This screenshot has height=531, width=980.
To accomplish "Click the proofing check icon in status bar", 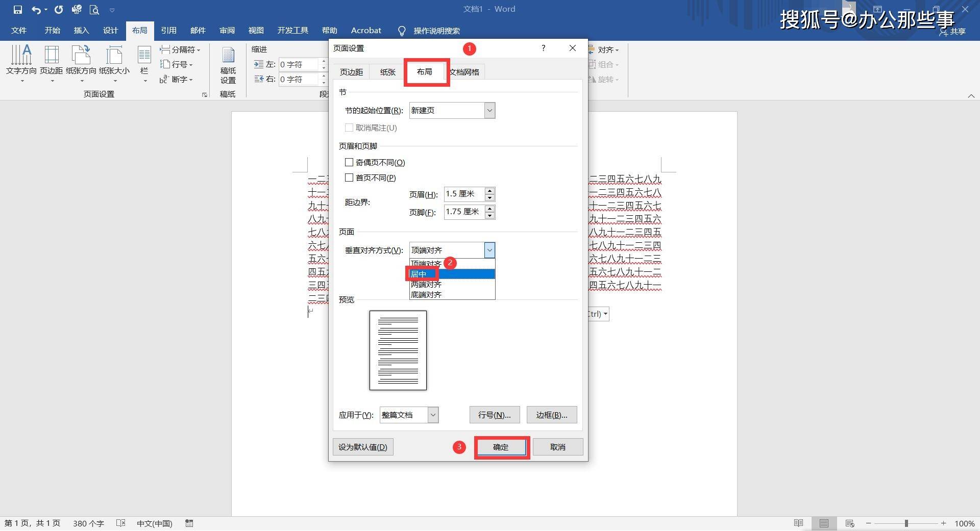I will click(x=121, y=523).
